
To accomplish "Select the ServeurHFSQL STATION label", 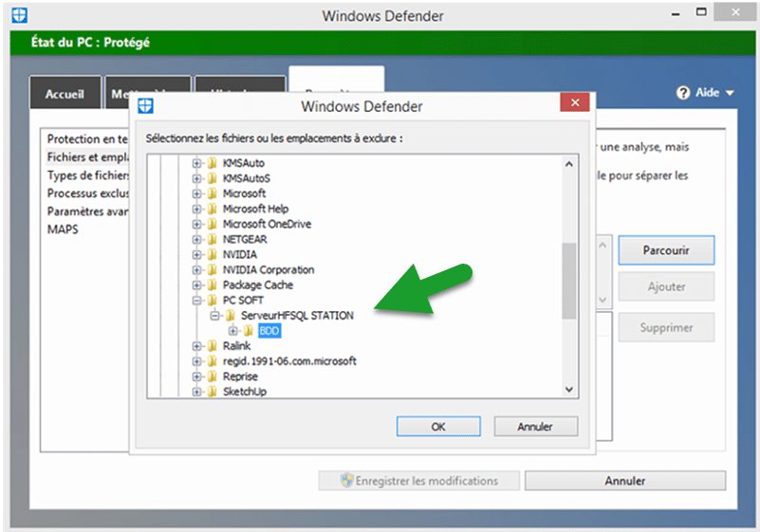I will tap(297, 316).
